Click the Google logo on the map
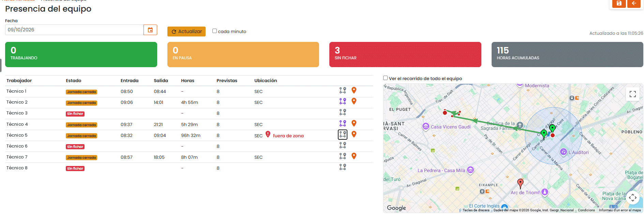The image size is (644, 214). click(396, 208)
